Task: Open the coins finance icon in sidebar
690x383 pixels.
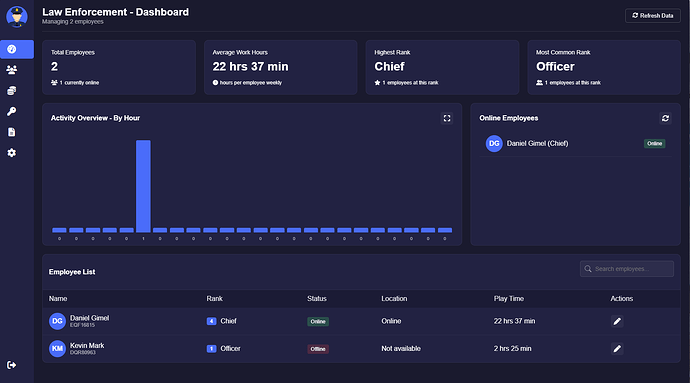Action: 12,91
